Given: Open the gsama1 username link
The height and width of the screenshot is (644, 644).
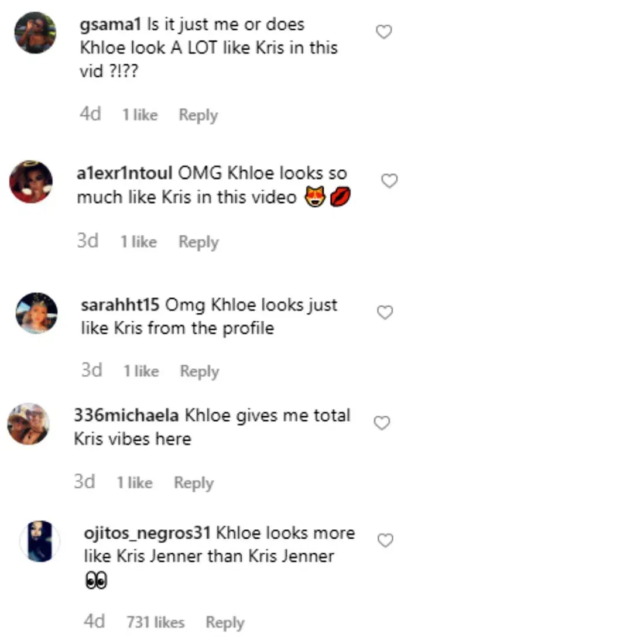Looking at the screenshot, I should point(110,25).
